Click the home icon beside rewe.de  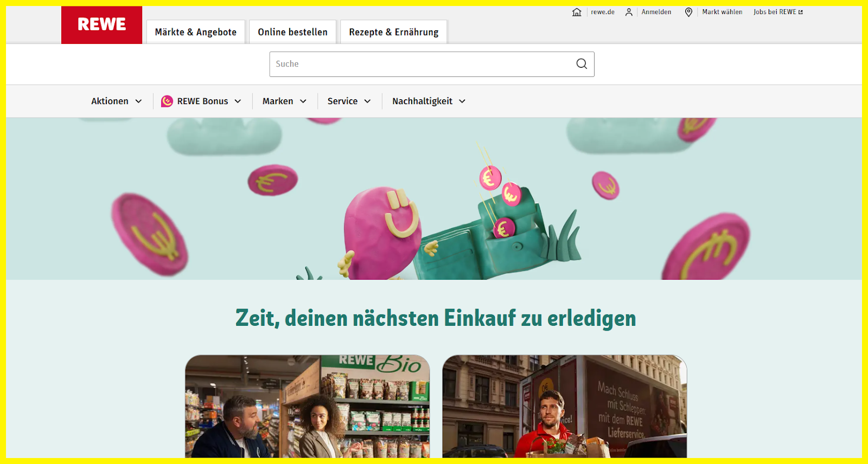click(577, 12)
